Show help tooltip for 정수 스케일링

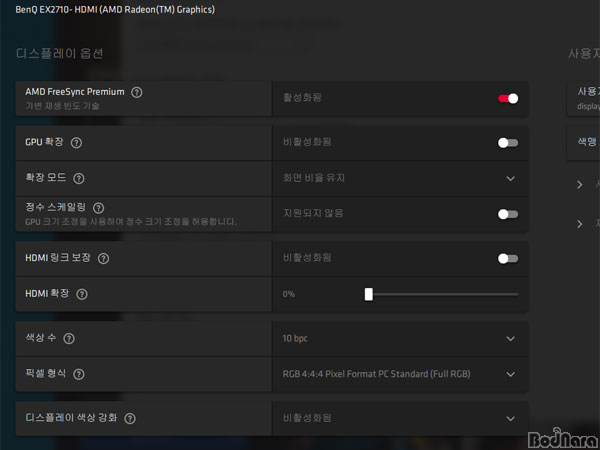pyautogui.click(x=98, y=208)
